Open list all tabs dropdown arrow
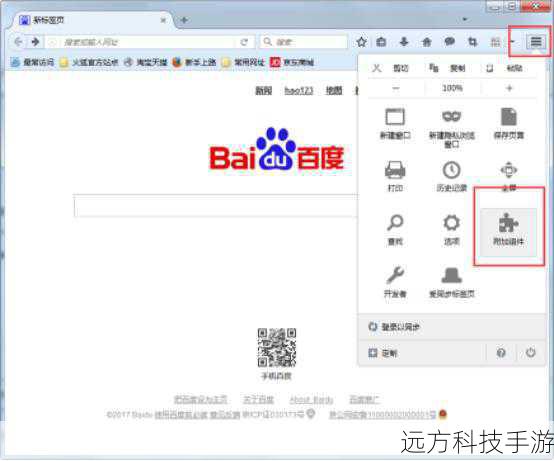 [465, 19]
